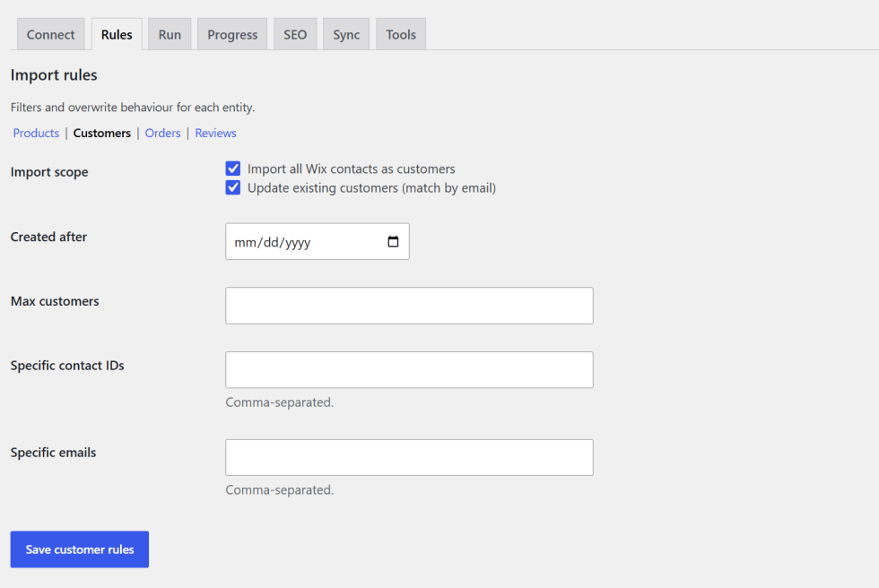Click the Specific emails label
This screenshot has width=879, height=588.
coord(53,453)
